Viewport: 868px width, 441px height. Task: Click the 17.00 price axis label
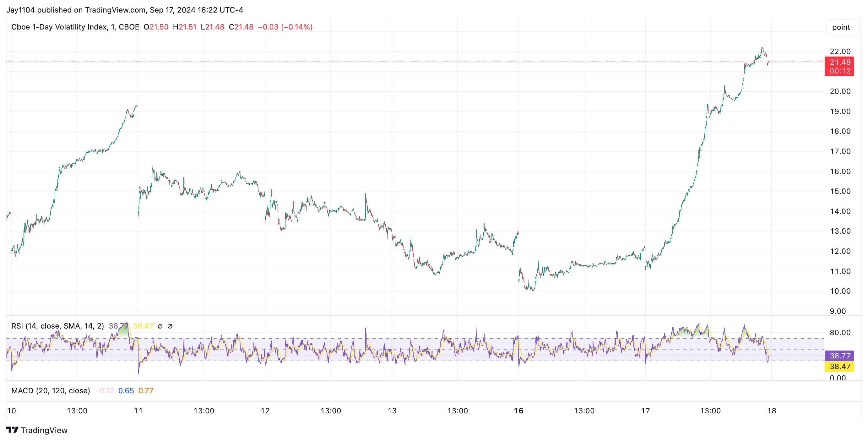click(x=840, y=151)
